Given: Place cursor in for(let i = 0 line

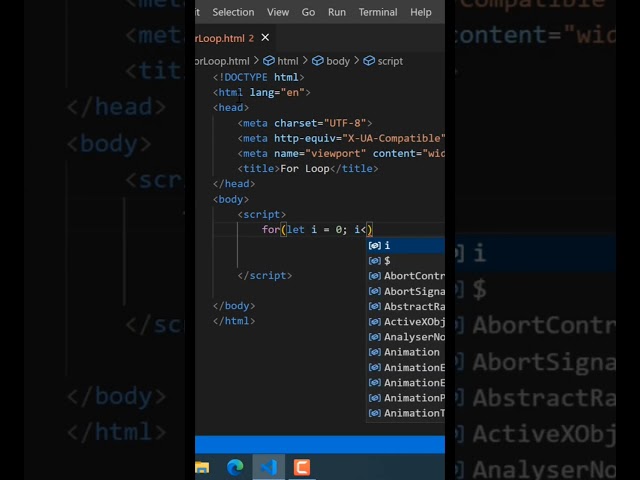Looking at the screenshot, I should pyautogui.click(x=317, y=229).
